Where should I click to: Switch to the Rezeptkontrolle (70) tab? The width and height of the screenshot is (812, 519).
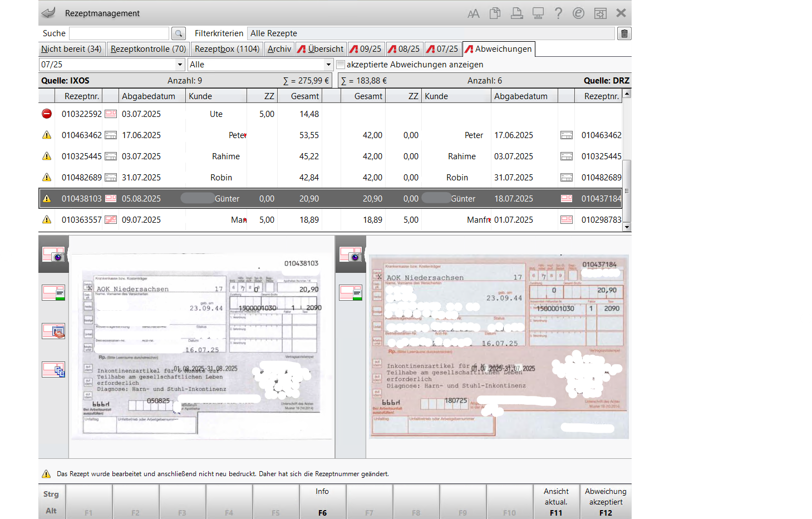click(x=148, y=49)
